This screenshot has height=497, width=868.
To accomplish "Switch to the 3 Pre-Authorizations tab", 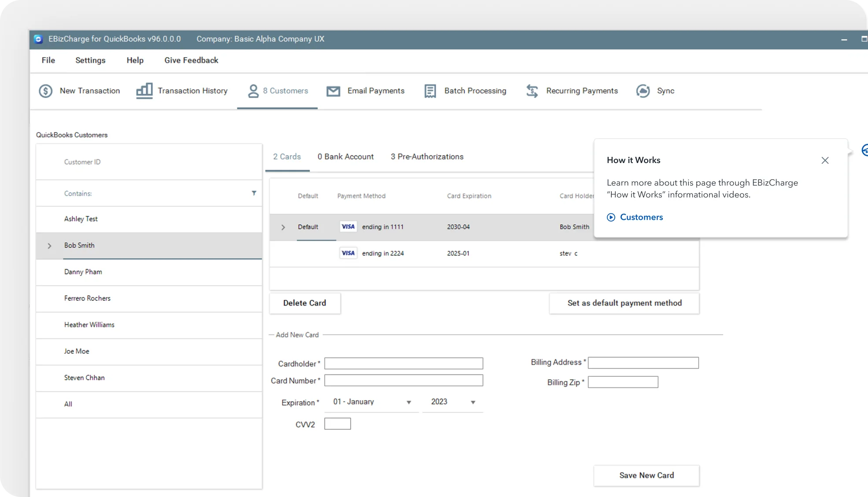I will pos(427,156).
